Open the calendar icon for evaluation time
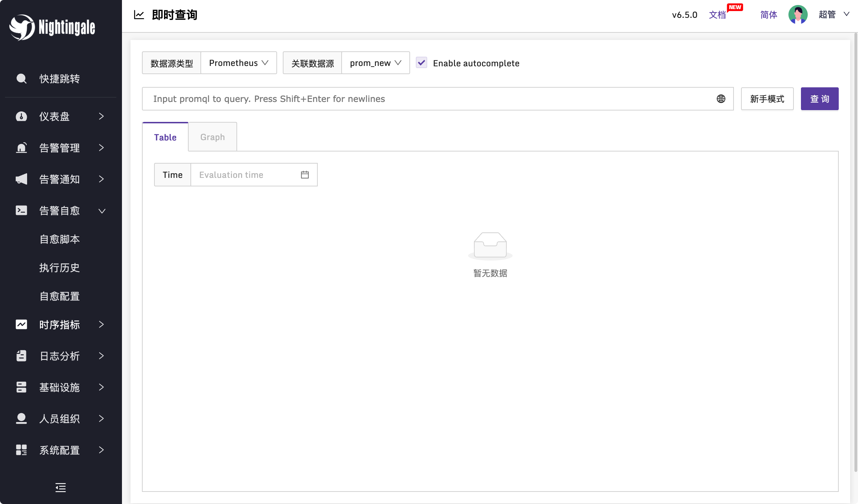Screen dimensions: 858x504 [305, 175]
